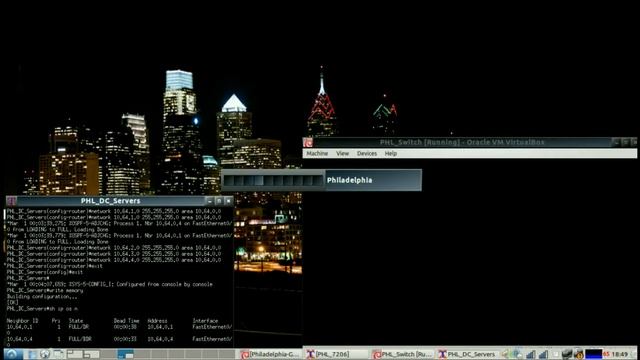The image size is (640, 360).
Task: Launch the web browser globe icon
Action: click(44, 354)
